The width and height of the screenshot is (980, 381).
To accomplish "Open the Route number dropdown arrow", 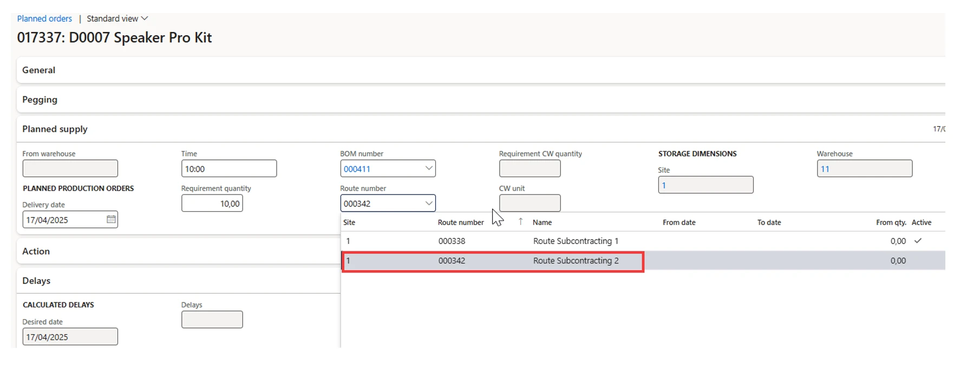I will coord(428,203).
